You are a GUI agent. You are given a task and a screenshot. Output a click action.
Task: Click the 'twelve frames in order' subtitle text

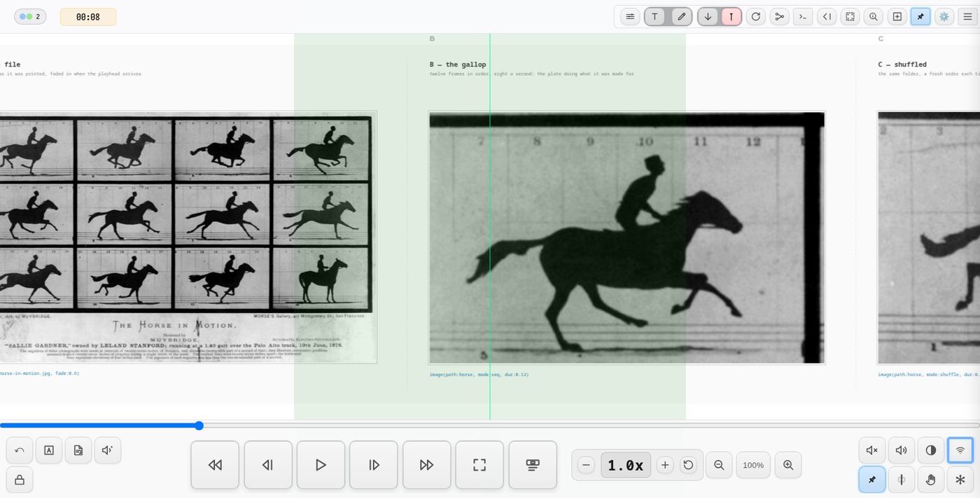(x=459, y=74)
